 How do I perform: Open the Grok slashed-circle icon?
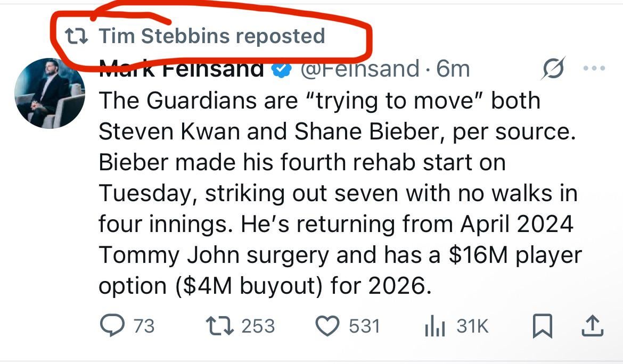coord(553,69)
